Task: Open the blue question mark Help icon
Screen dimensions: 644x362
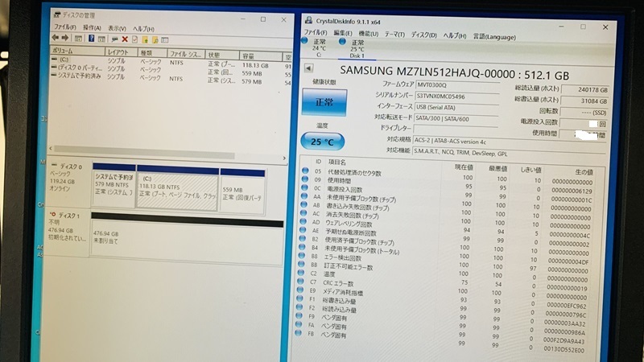Action: [91, 39]
